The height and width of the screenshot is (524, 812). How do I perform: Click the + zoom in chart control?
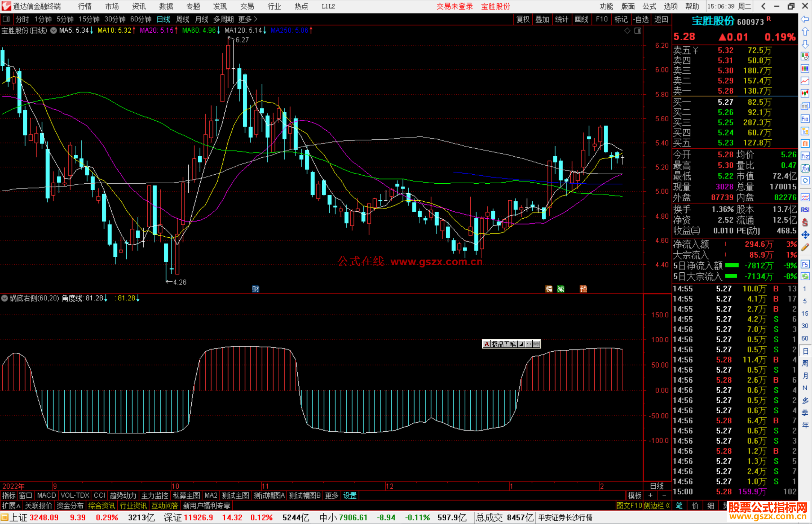(650, 495)
